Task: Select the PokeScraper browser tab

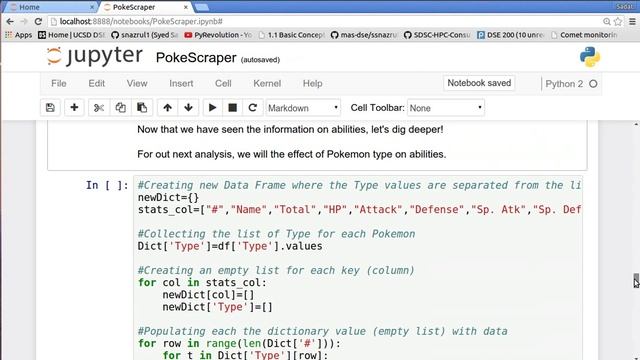Action: (x=145, y=7)
